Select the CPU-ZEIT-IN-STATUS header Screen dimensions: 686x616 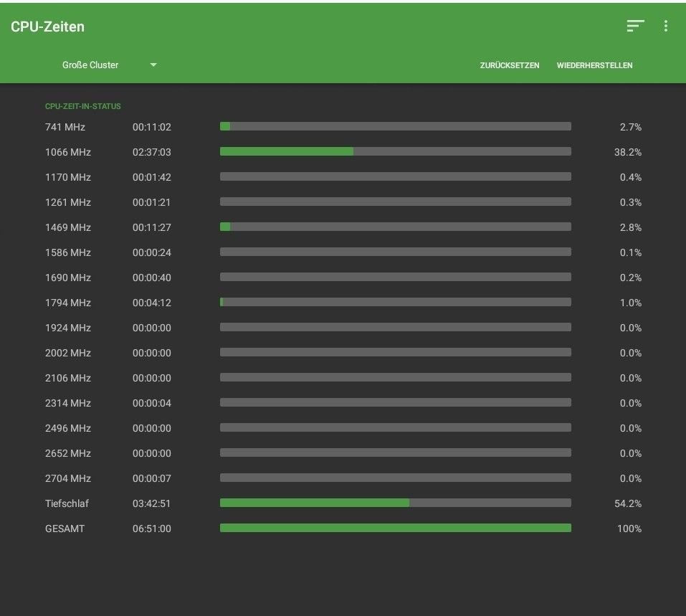click(x=82, y=106)
